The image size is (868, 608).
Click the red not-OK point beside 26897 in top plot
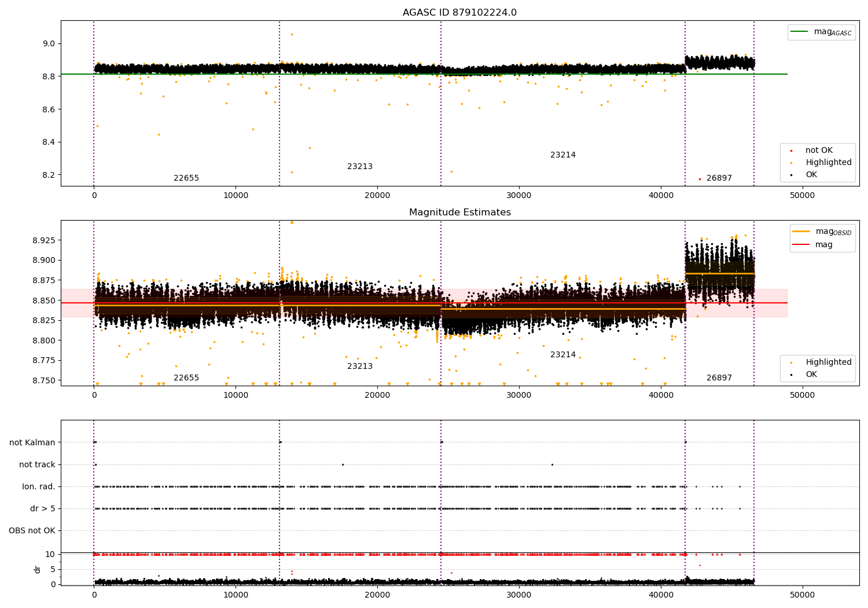point(700,179)
